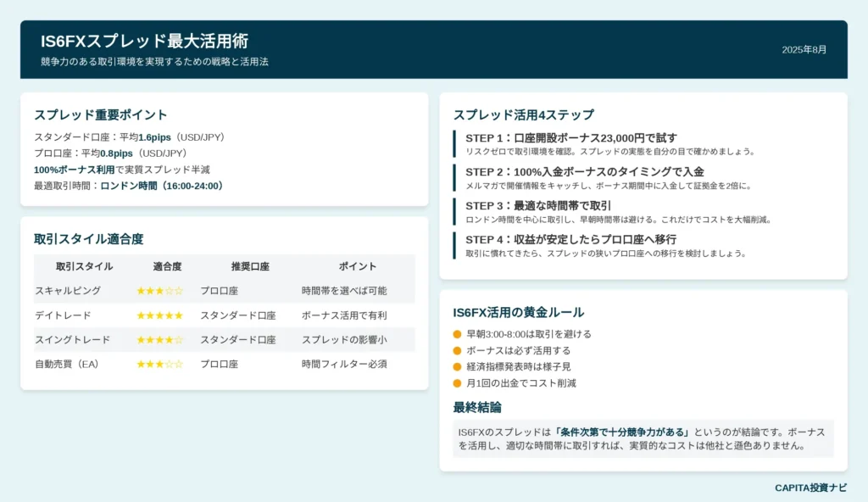Click the description starting 'ロンドン時間を中心に取引し'

(618, 220)
